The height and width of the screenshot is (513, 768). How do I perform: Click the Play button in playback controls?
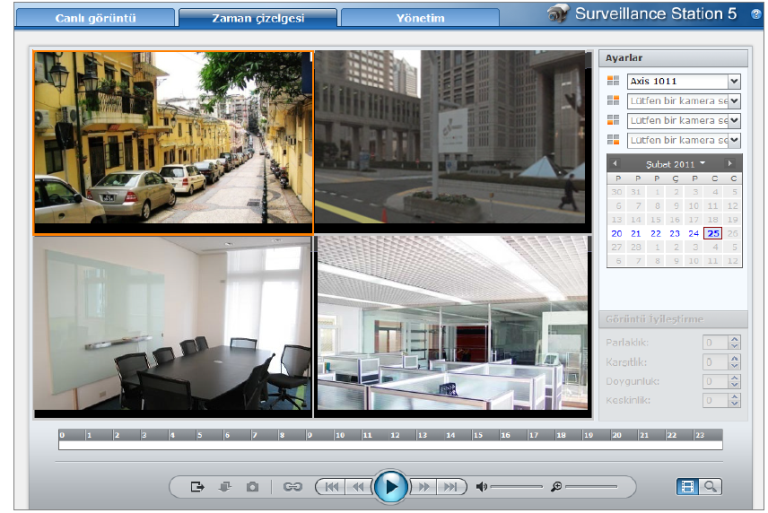(x=391, y=486)
